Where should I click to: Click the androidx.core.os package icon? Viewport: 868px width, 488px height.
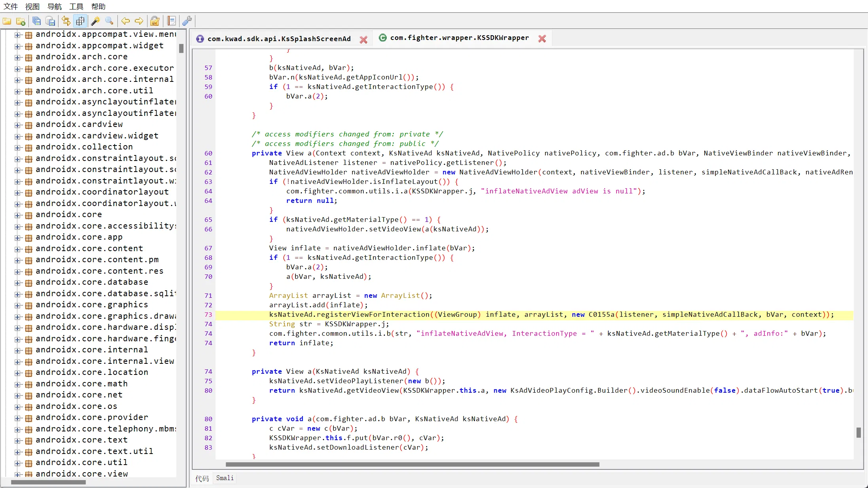(28, 407)
